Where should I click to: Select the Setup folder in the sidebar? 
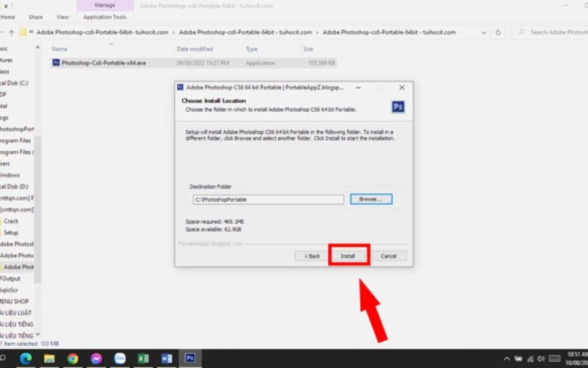click(10, 233)
